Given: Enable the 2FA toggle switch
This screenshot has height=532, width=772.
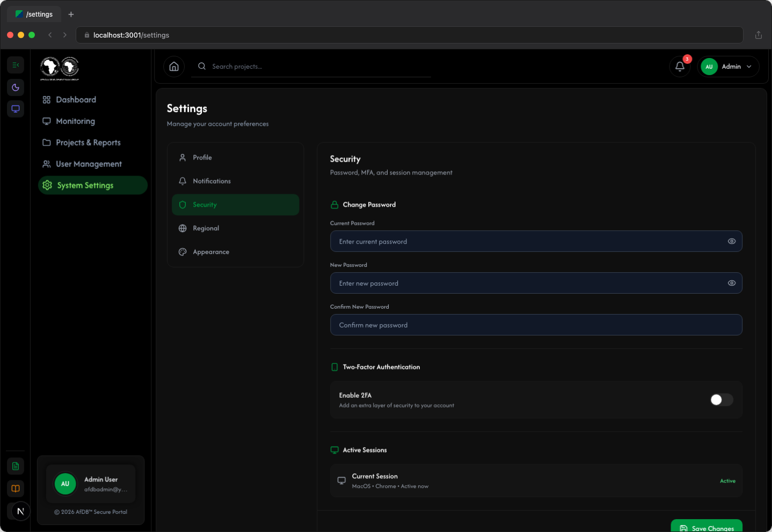Looking at the screenshot, I should click(x=722, y=400).
